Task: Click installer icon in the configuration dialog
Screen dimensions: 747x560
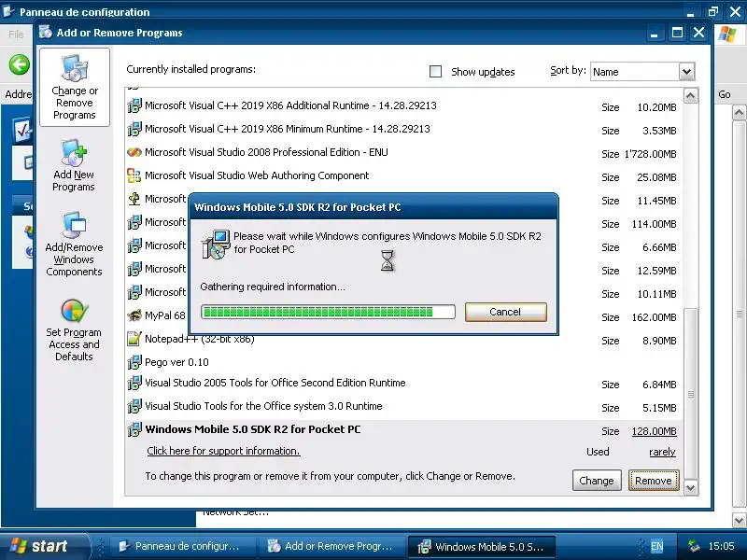Action: (216, 244)
